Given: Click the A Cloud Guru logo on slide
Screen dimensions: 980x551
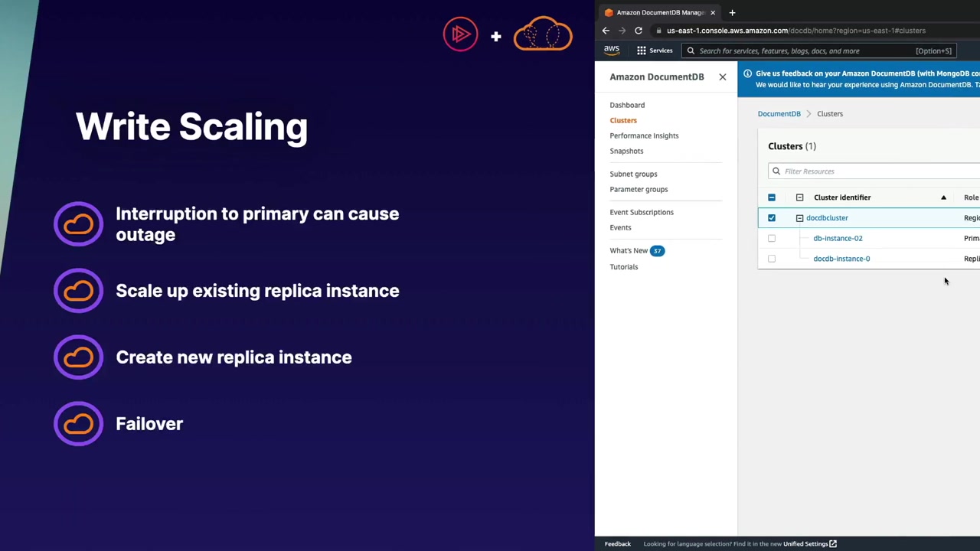Looking at the screenshot, I should click(543, 34).
